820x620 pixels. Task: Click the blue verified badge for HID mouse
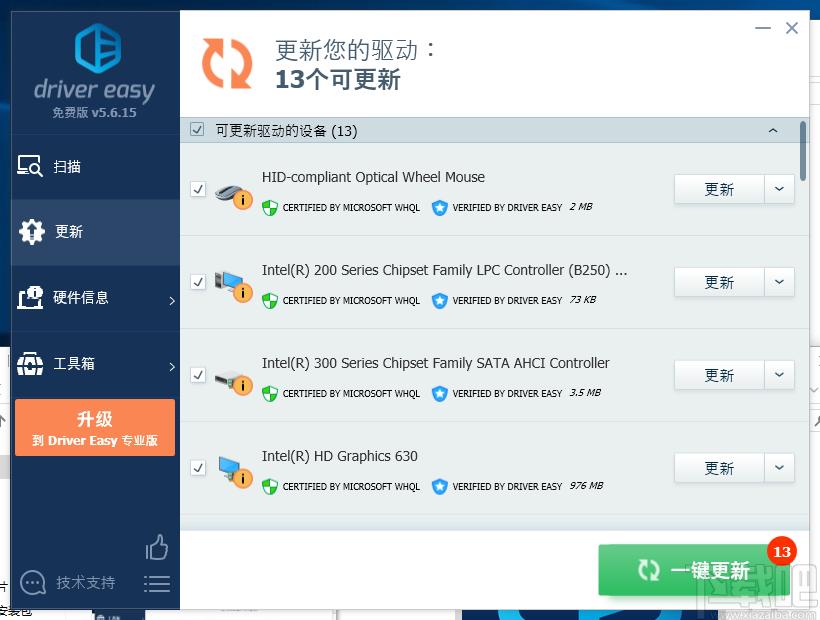pos(440,208)
